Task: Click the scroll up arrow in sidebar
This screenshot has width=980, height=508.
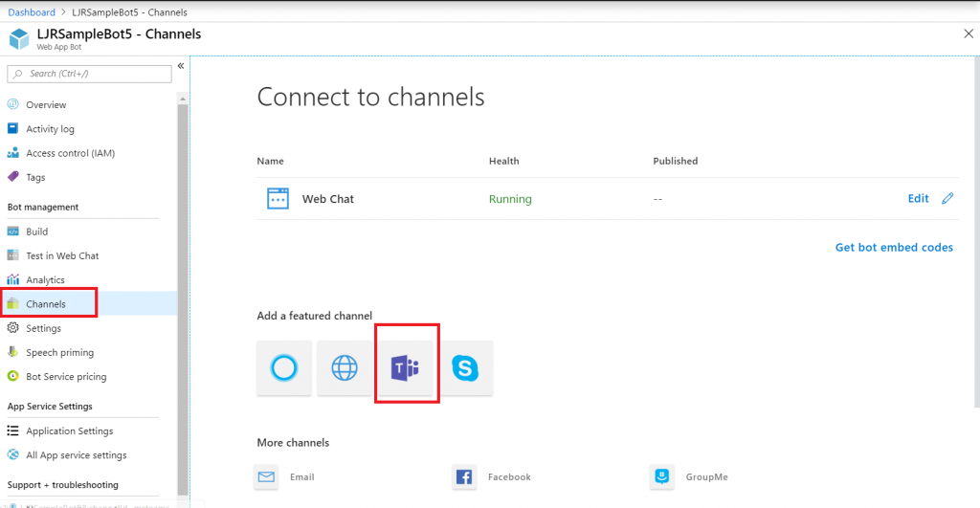Action: coord(183,99)
